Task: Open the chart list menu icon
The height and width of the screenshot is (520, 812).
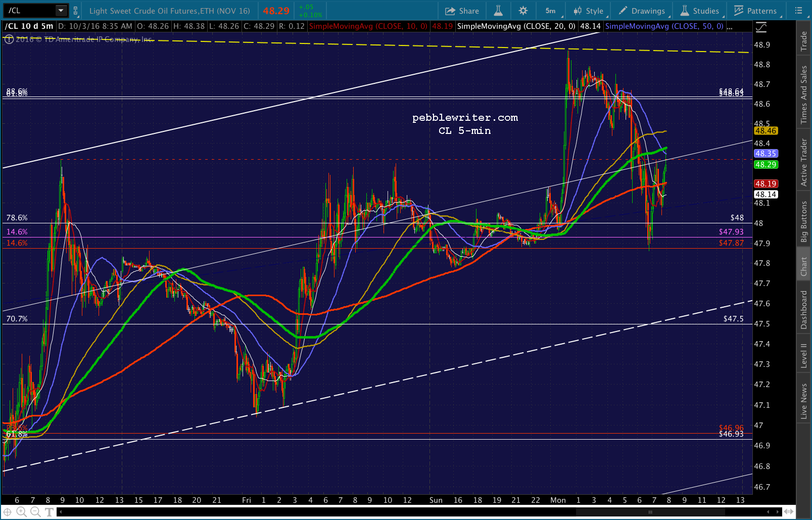Action: point(798,11)
